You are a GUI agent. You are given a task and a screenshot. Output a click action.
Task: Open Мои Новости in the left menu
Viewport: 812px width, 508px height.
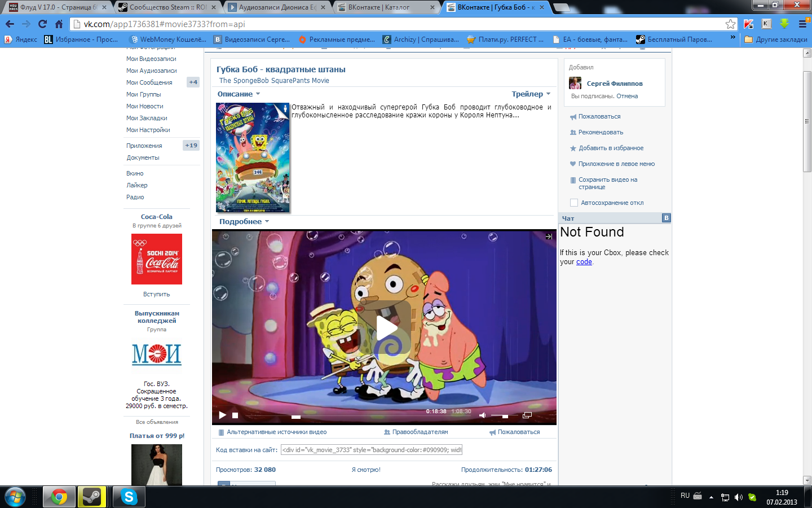[145, 106]
